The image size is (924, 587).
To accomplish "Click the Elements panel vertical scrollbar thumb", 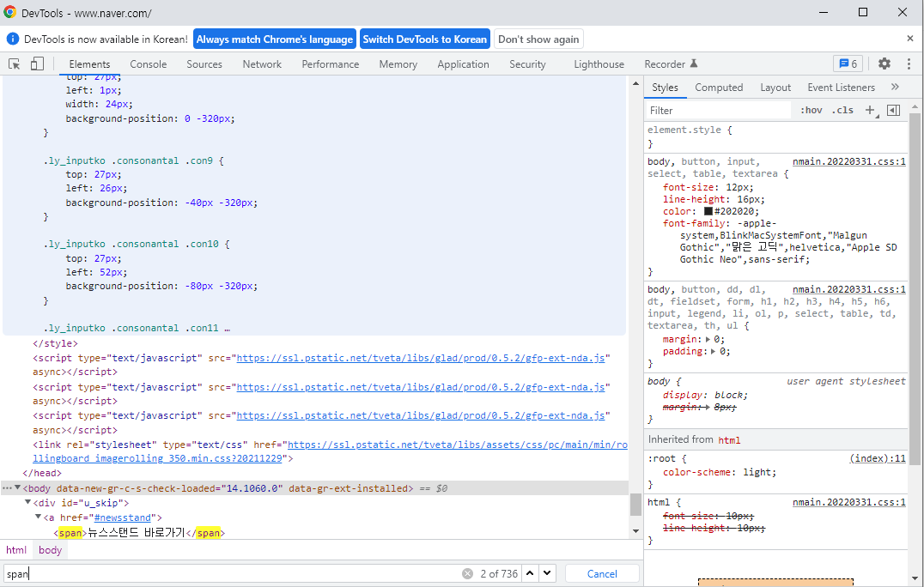I will point(635,505).
